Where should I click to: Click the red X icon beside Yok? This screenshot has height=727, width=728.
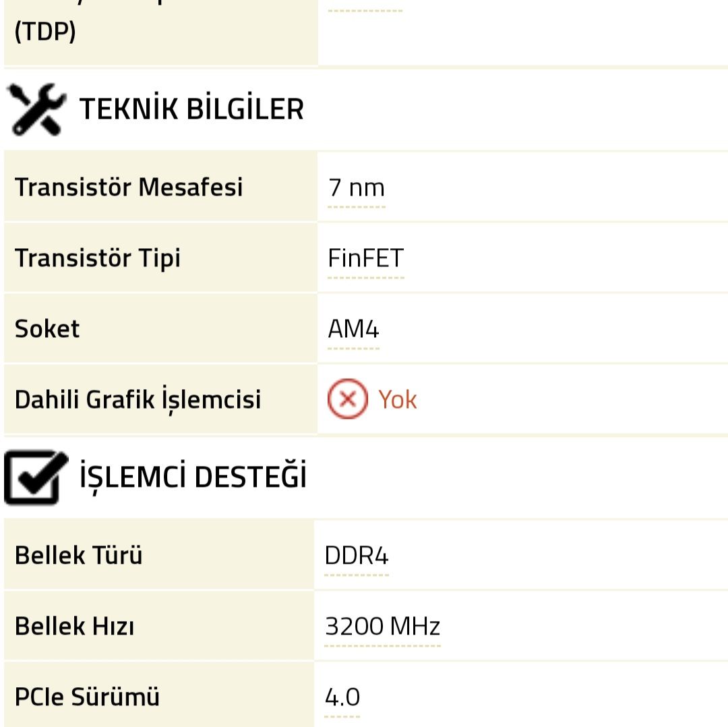(x=347, y=399)
